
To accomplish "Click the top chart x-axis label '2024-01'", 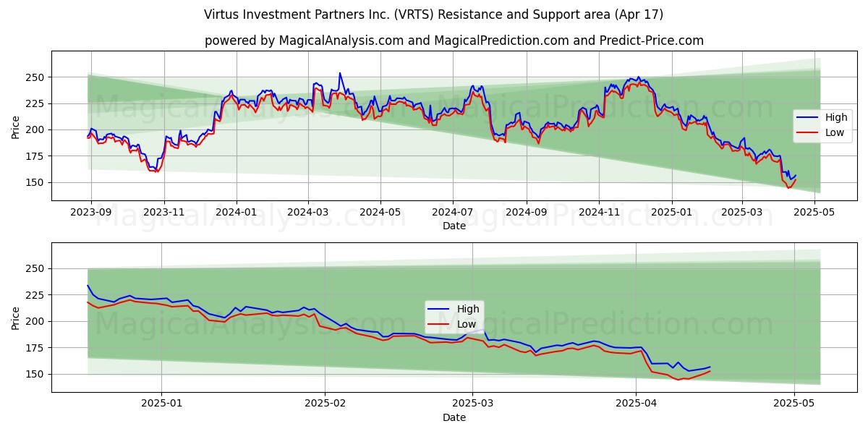I will [237, 213].
